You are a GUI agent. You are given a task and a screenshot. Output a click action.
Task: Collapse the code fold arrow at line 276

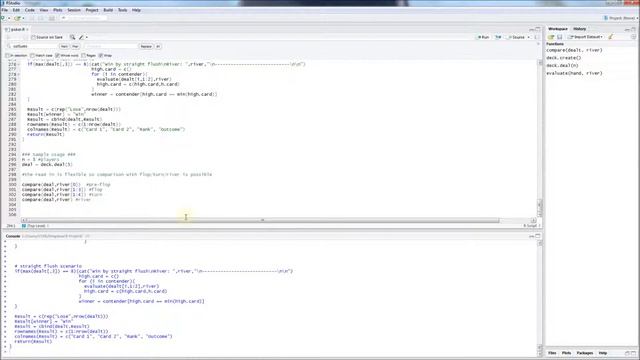pos(19,64)
